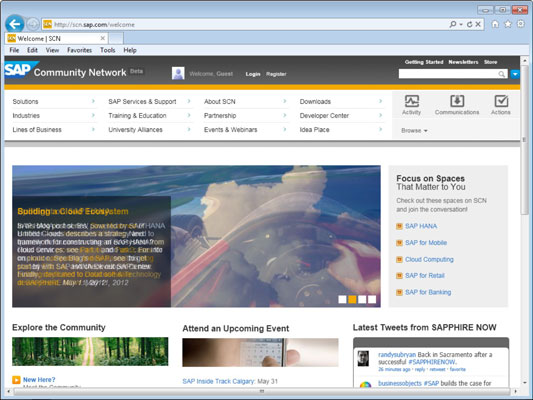Click the SAP for Mobile space icon
Screen dimensions: 533x400
[x=399, y=243]
